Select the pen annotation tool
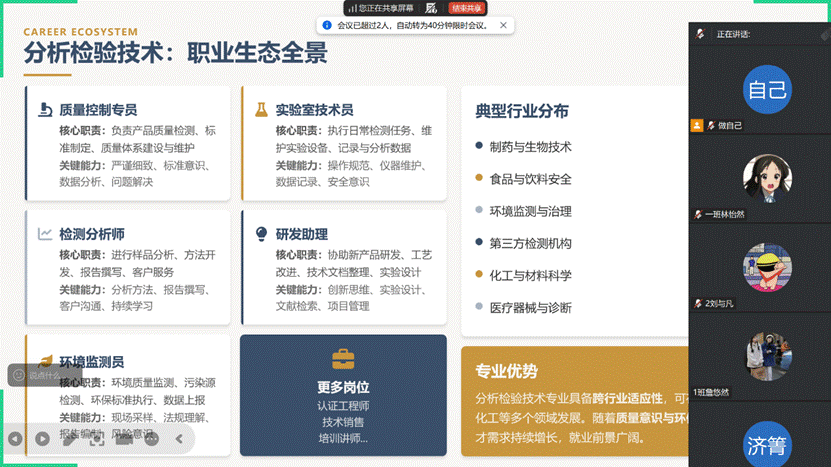The width and height of the screenshot is (831, 467). 69,438
